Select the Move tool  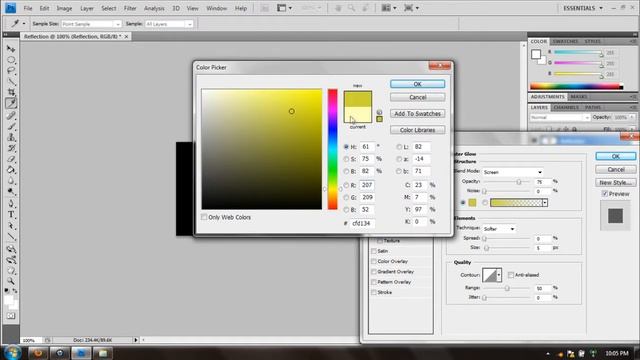tap(11, 49)
